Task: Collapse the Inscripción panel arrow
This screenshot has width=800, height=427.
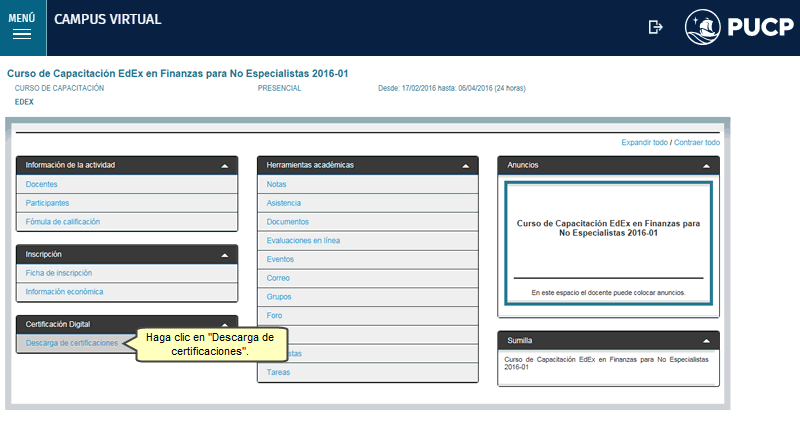Action: click(224, 255)
